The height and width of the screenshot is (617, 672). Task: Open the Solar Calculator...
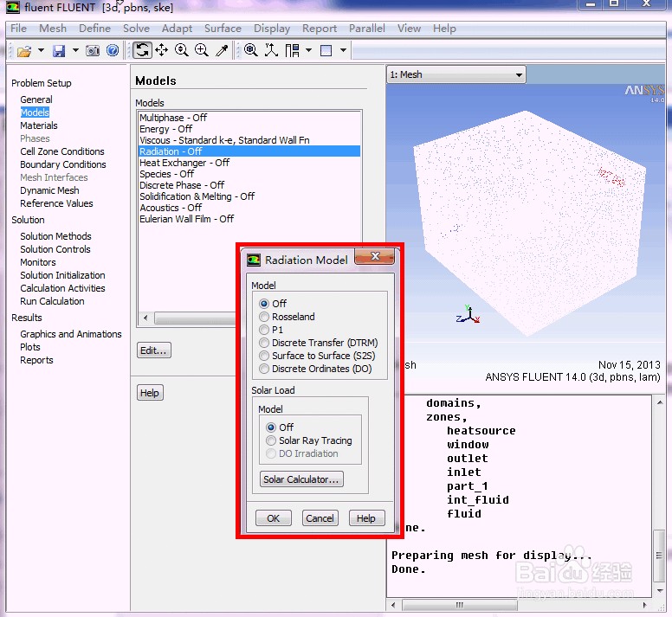coord(301,479)
